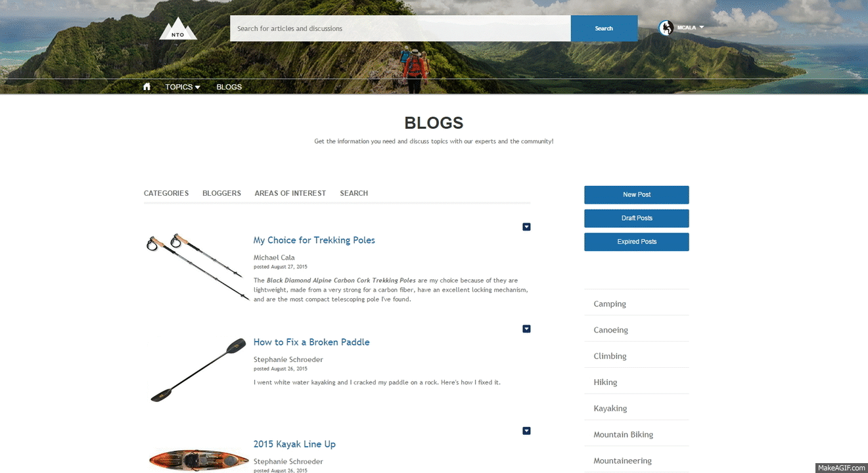The image size is (868, 473).
Task: Open the BLOGS navigation item
Action: coord(229,87)
